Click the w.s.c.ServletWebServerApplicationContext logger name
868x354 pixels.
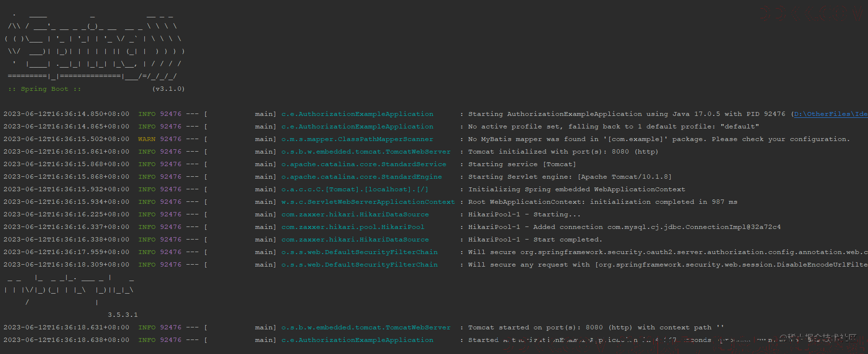pos(368,202)
